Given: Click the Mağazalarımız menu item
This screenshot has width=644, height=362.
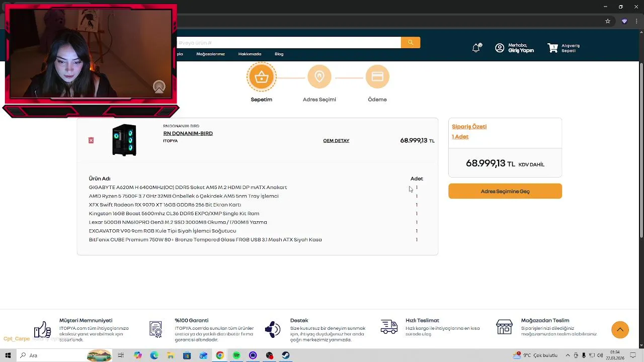Looking at the screenshot, I should [x=210, y=54].
